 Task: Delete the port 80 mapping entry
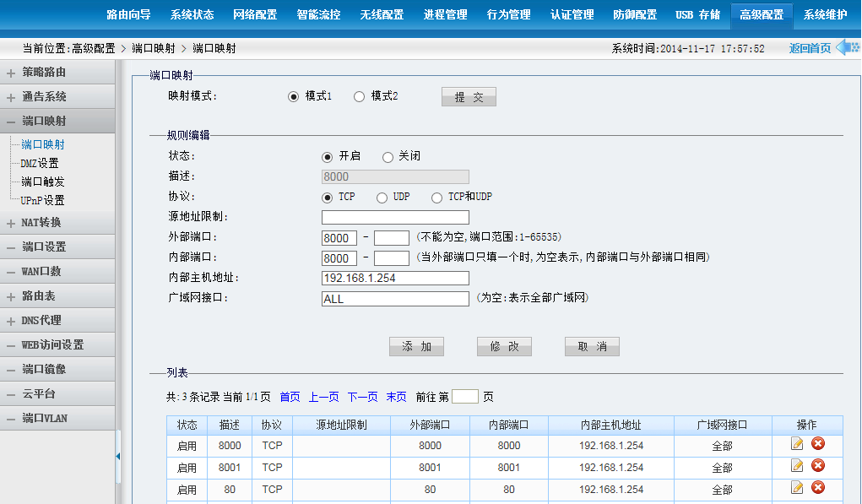[x=817, y=487]
